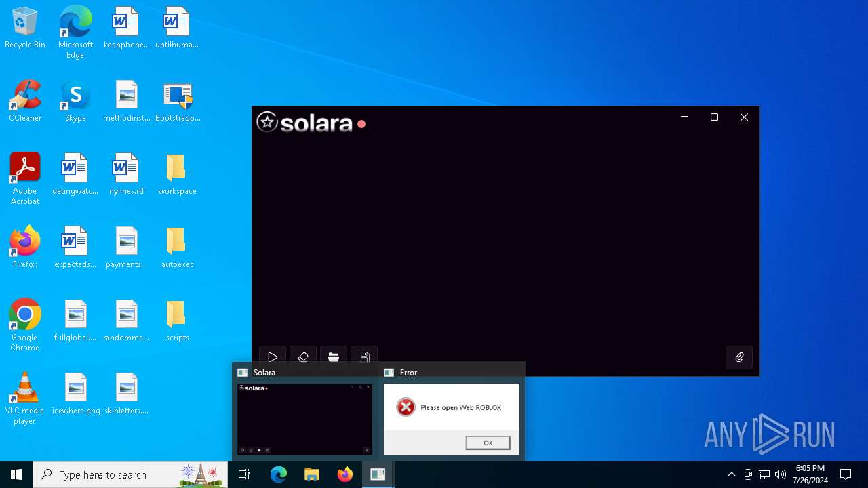Select the Solara taskbar preview thumbnail
The width and height of the screenshot is (868, 488).
pos(304,420)
